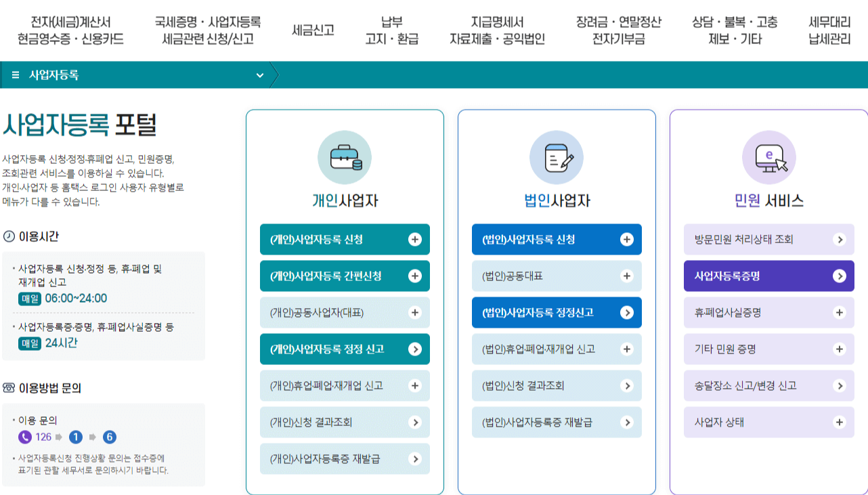Expand (개인)공동사업자(대표) with its plus icon
The height and width of the screenshot is (495, 868).
coord(415,313)
